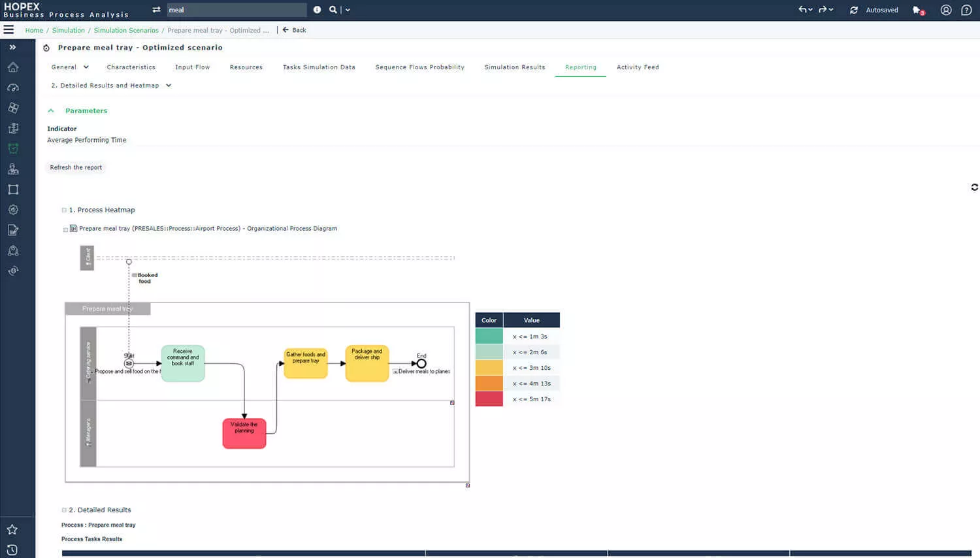Open the square frame icon in sidebar
The height and width of the screenshot is (558, 980).
(13, 189)
